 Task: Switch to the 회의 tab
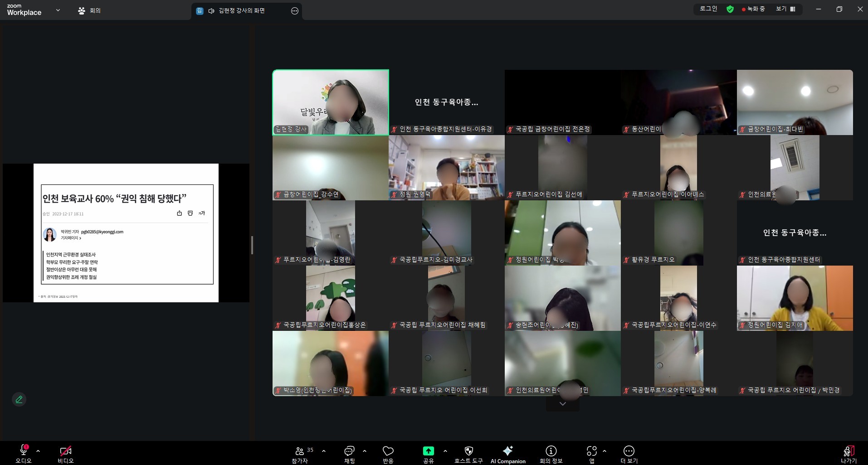point(89,10)
